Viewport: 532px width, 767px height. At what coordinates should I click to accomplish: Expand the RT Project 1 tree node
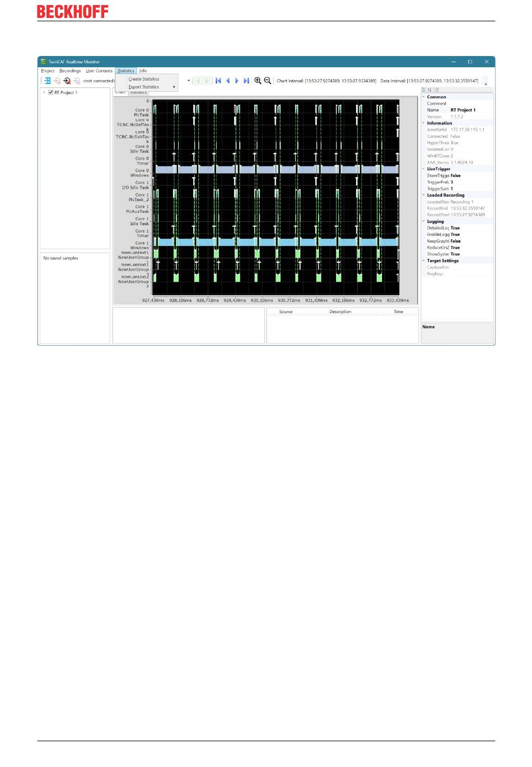pyautogui.click(x=44, y=92)
